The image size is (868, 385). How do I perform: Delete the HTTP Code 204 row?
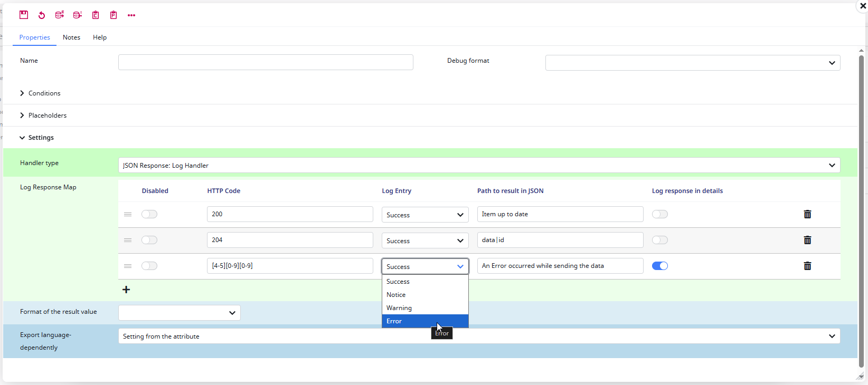[x=807, y=240]
